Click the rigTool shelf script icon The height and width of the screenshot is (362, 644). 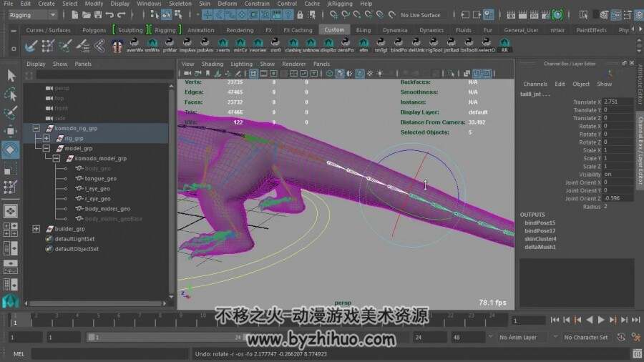coord(433,46)
